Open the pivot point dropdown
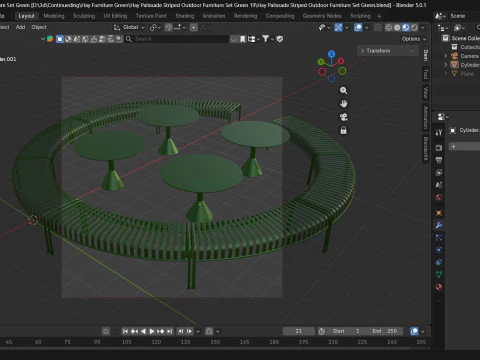 pyautogui.click(x=155, y=27)
